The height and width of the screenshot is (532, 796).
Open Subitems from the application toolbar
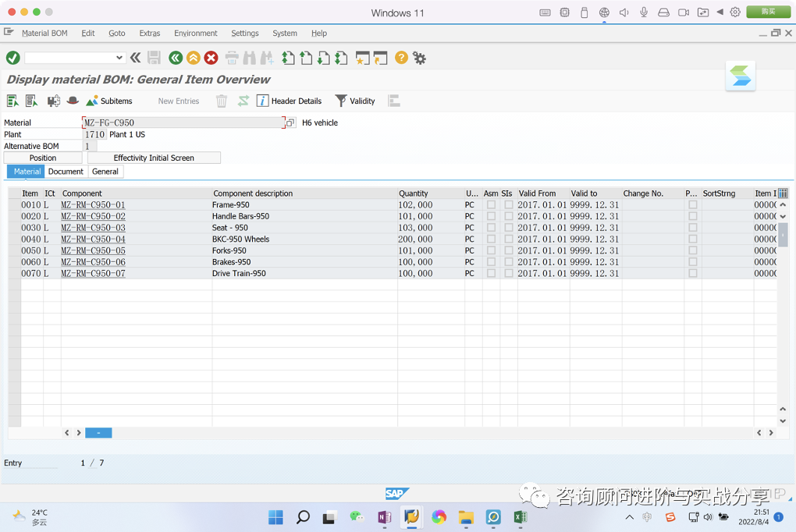109,101
